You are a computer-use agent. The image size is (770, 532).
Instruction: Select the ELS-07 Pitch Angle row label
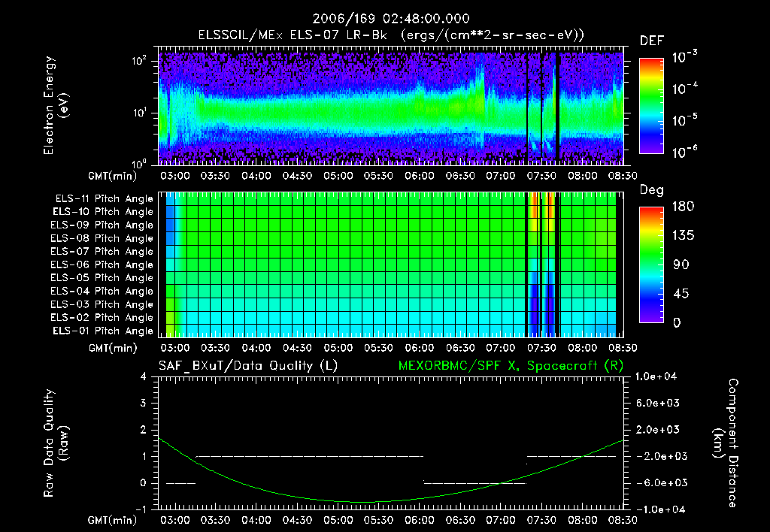(x=102, y=251)
